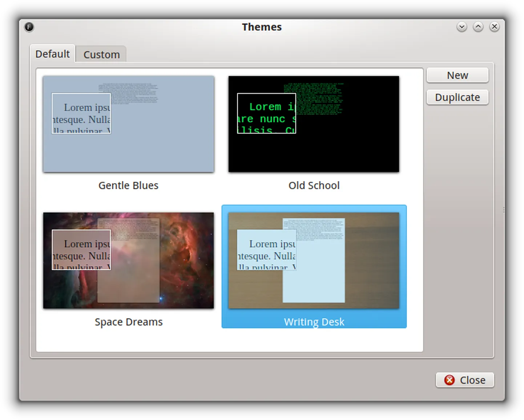Close the window using title bar X
Image resolution: width=524 pixels, height=420 pixels.
tap(495, 27)
